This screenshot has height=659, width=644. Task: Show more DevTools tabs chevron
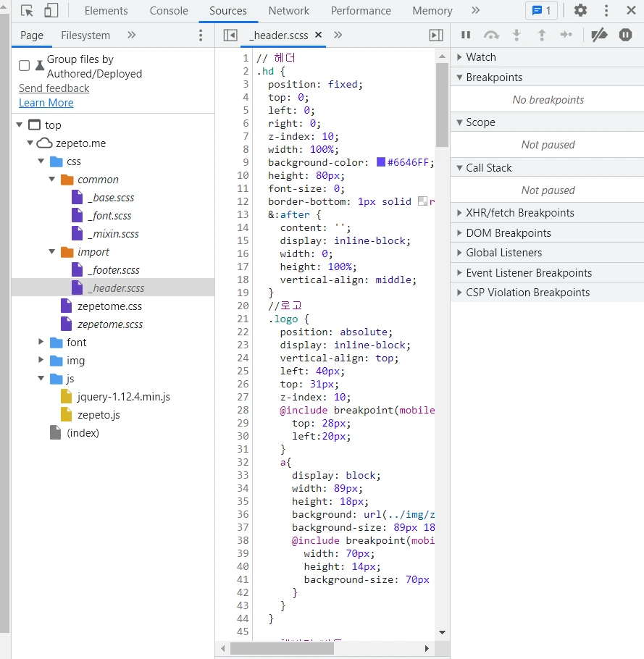pyautogui.click(x=475, y=11)
